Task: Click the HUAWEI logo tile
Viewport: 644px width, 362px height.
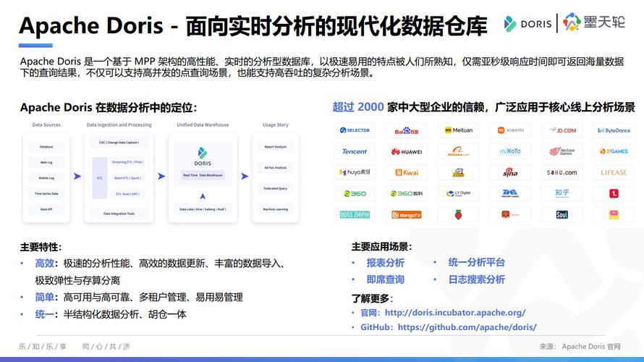Action: pos(407,151)
